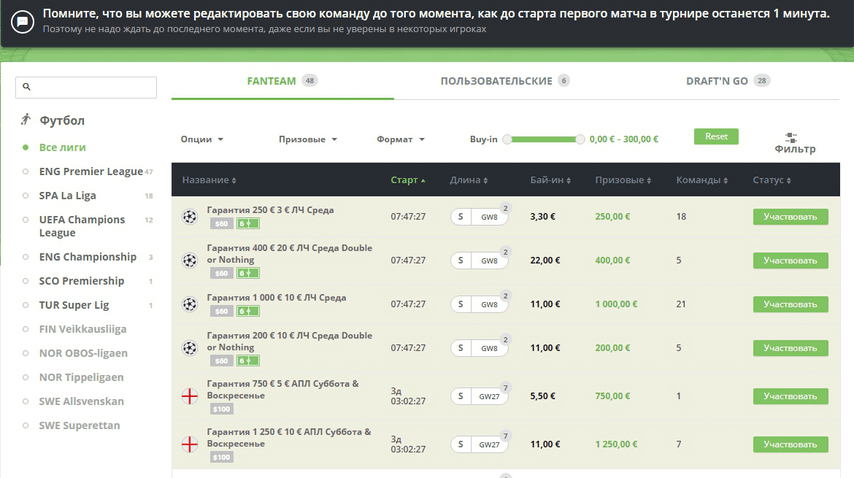The image size is (854, 478).
Task: Click Участвовать for Гарантия 1 000 € tournament
Action: coord(790,304)
